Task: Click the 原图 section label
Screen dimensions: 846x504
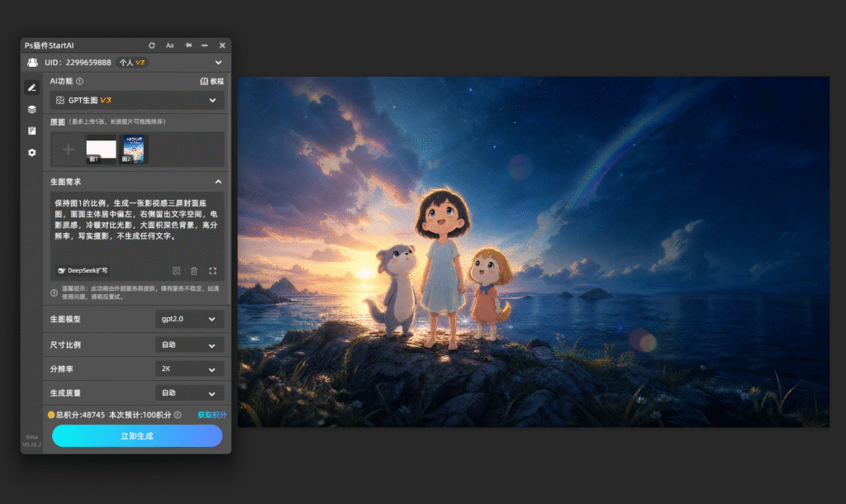Action: click(x=57, y=122)
